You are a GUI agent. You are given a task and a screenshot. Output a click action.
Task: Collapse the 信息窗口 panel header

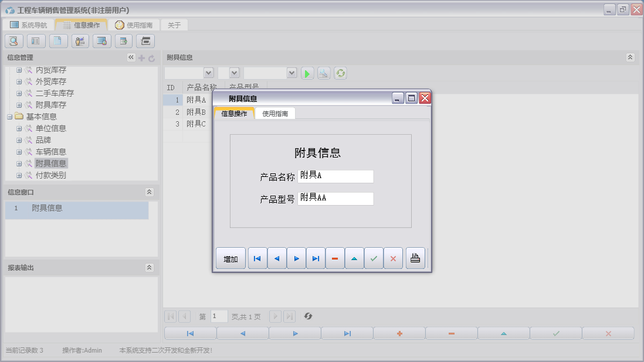pos(150,192)
